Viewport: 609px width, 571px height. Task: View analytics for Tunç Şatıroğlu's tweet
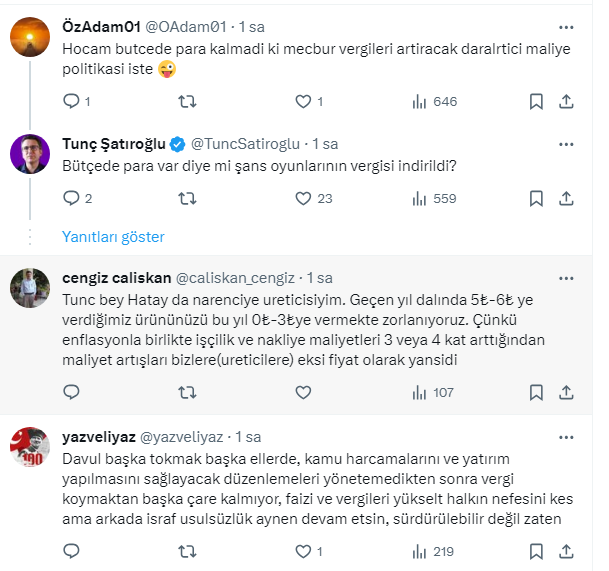tap(421, 198)
